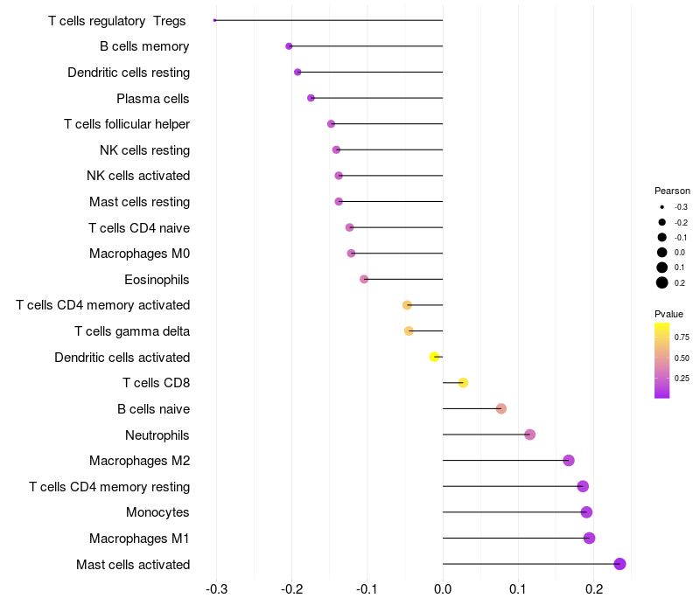Click the -0.3 Pearson legend dot

point(662,207)
